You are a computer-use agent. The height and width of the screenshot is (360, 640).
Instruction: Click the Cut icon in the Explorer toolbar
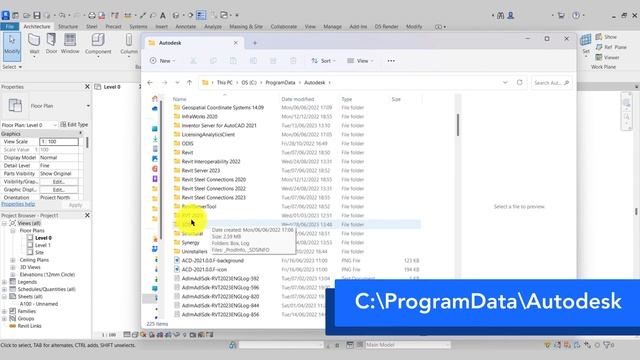click(193, 61)
